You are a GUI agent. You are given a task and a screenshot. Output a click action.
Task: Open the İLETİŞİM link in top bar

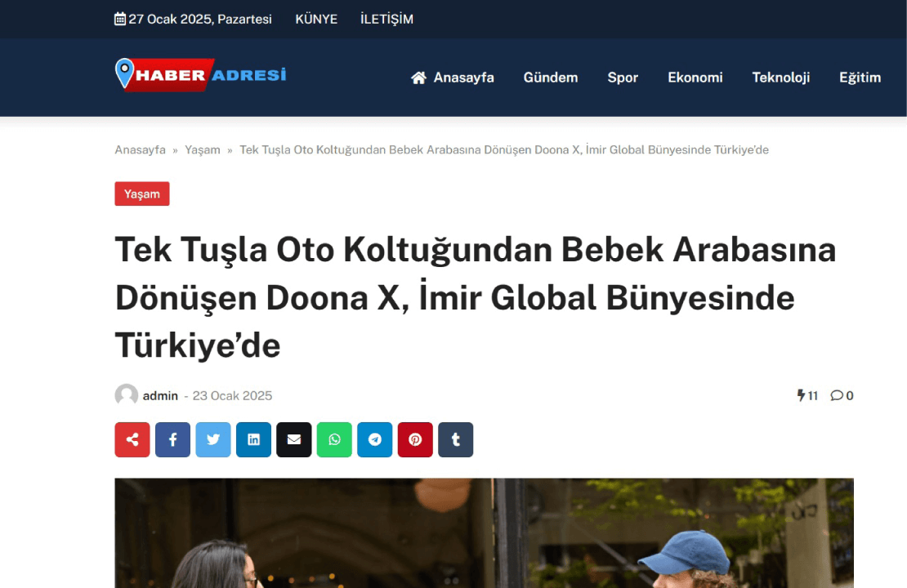point(387,19)
